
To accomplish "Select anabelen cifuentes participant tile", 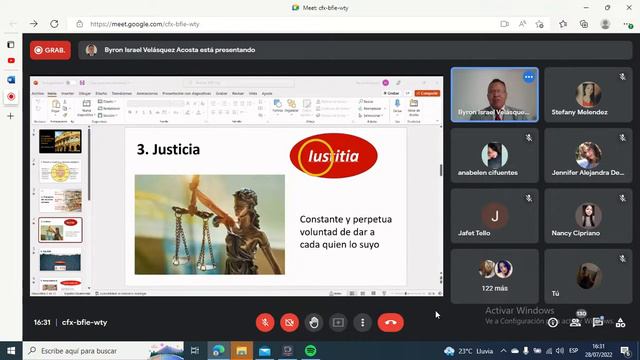I will [495, 155].
